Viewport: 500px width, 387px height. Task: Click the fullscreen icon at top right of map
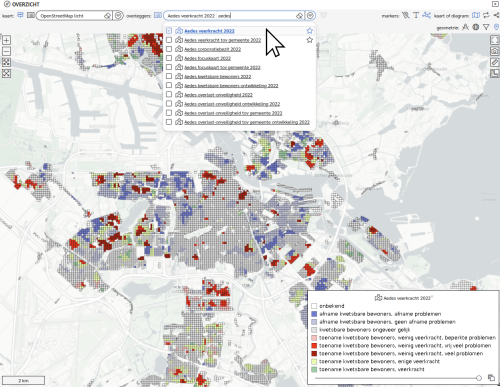tap(495, 40)
